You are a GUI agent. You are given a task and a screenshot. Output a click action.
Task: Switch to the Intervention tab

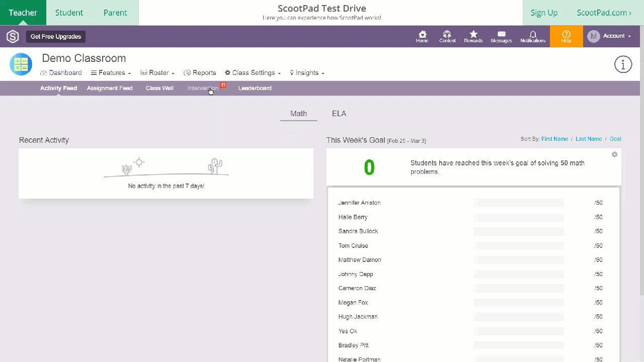tap(203, 88)
